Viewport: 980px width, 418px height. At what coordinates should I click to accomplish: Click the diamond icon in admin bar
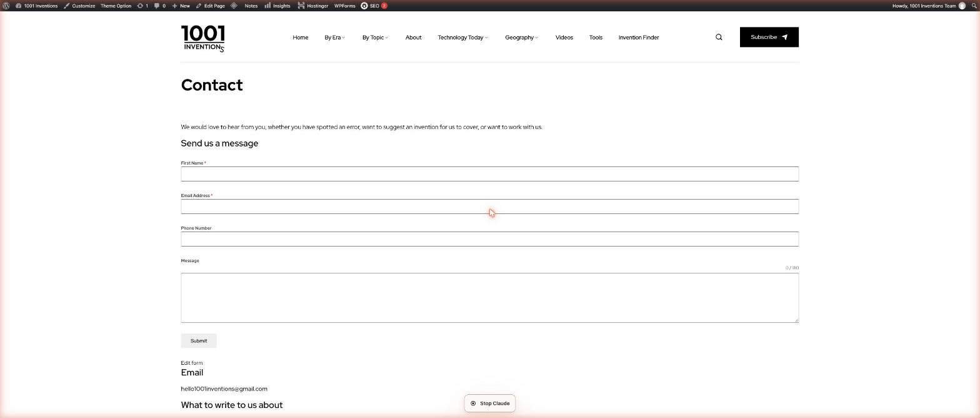[x=234, y=6]
